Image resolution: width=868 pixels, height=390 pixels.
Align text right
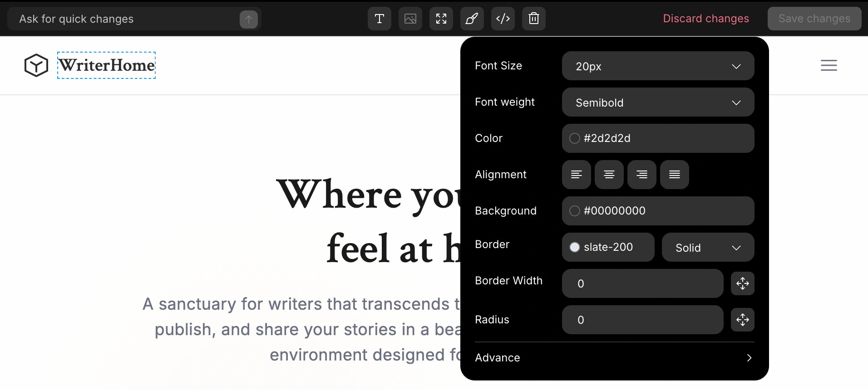click(642, 175)
